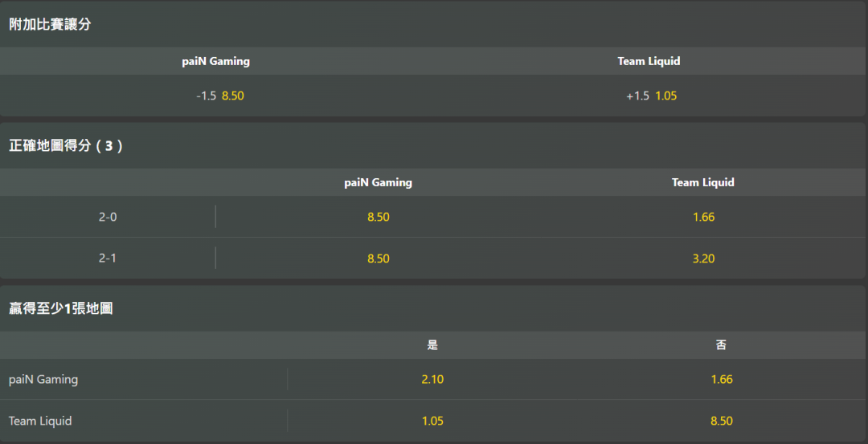Collapse the 贏得至少1張地圖 section header
Viewport: 868px width, 444px height.
tap(60, 308)
